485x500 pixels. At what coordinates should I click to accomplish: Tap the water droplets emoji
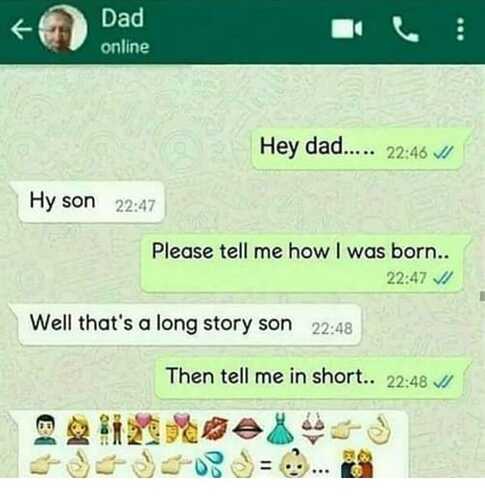pos(210,464)
